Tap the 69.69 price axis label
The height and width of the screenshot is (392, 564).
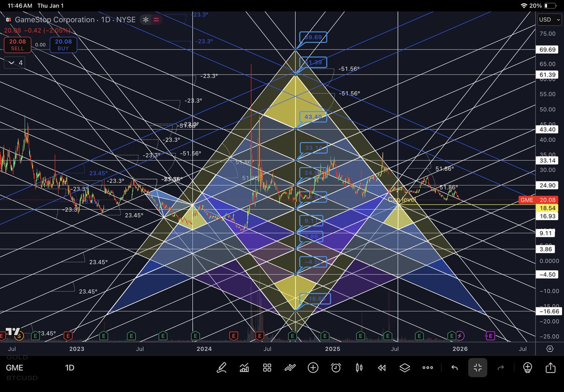(547, 49)
